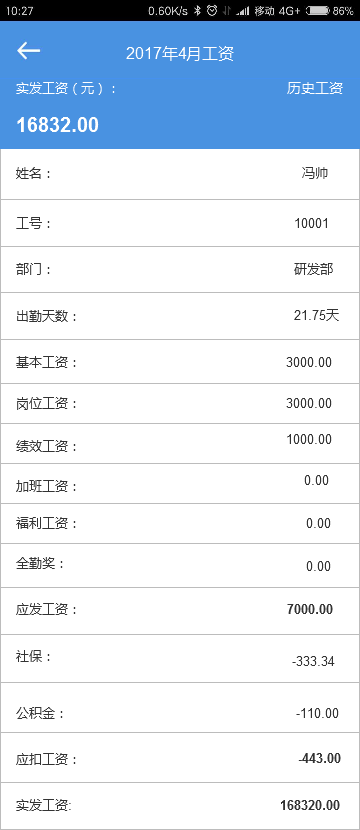
Task: Select the 16832.00 net salary amount
Action: click(58, 125)
